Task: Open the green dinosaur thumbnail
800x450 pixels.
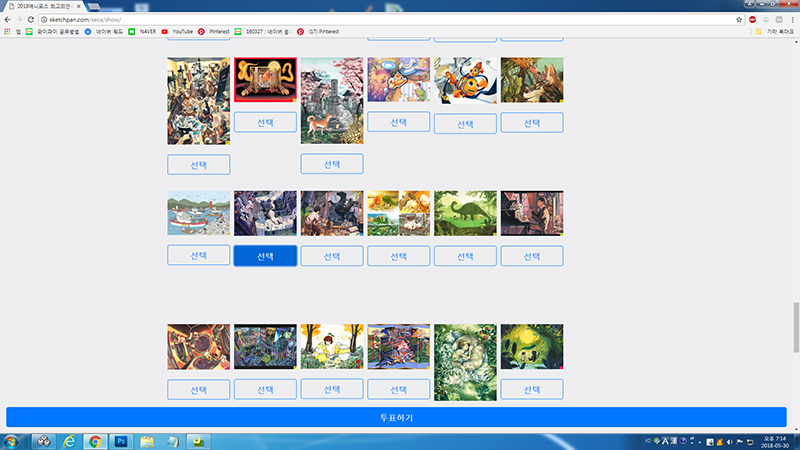Action: point(465,213)
